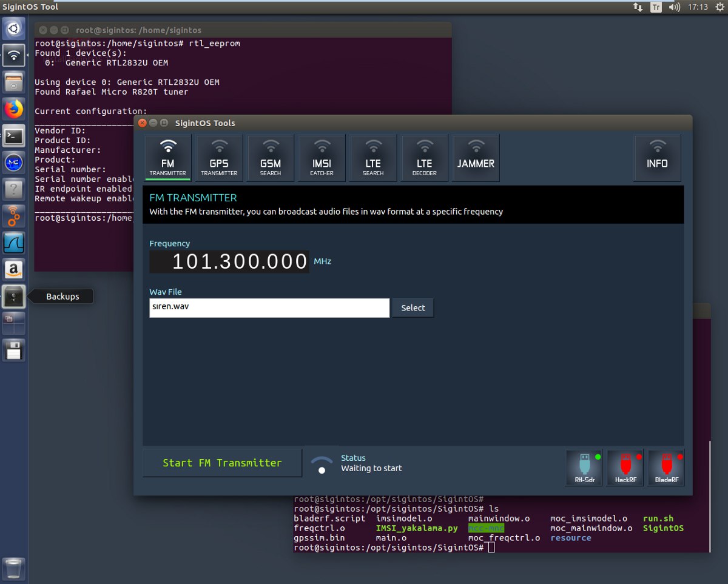
Task: Click the resource folder name in terminal
Action: 571,538
